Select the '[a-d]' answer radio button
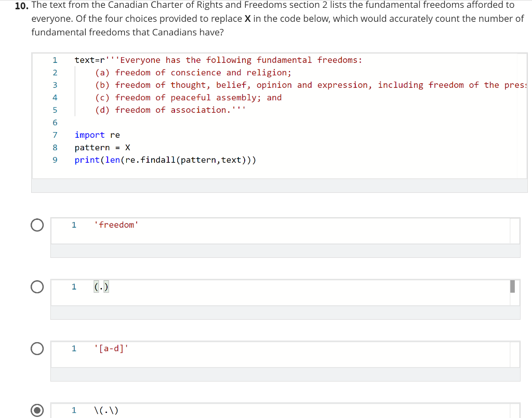This screenshot has height=418, width=532. 37,349
